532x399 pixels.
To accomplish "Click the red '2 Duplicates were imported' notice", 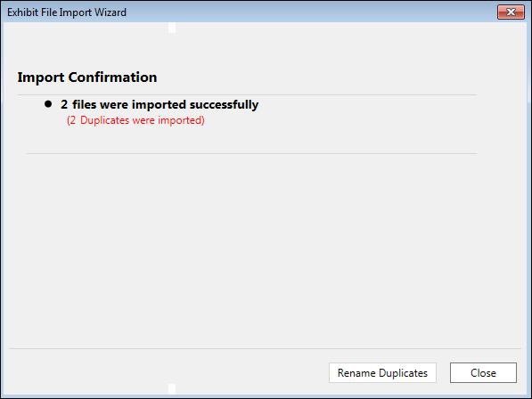I will coord(135,120).
